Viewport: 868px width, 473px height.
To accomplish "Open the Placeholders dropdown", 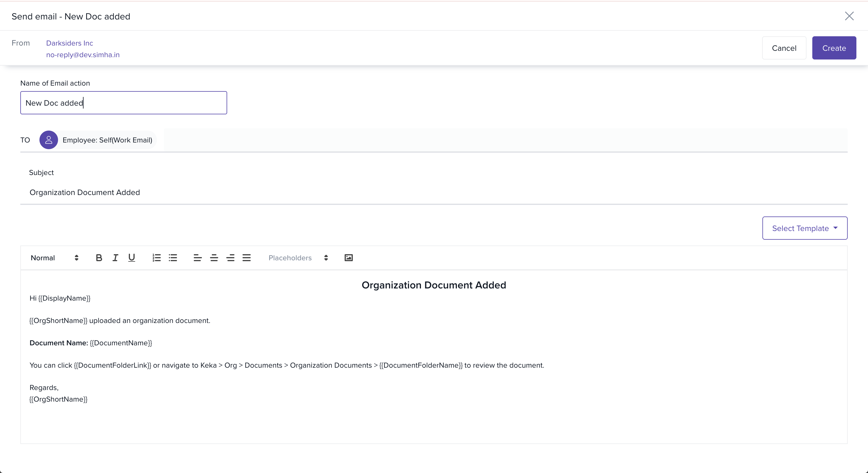I will pos(298,258).
